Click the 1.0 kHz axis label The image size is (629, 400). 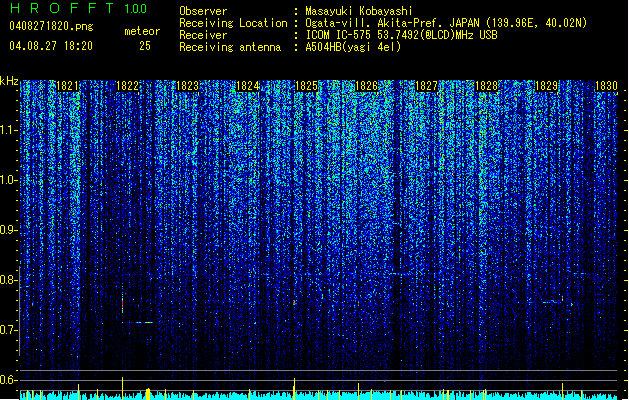pos(9,180)
